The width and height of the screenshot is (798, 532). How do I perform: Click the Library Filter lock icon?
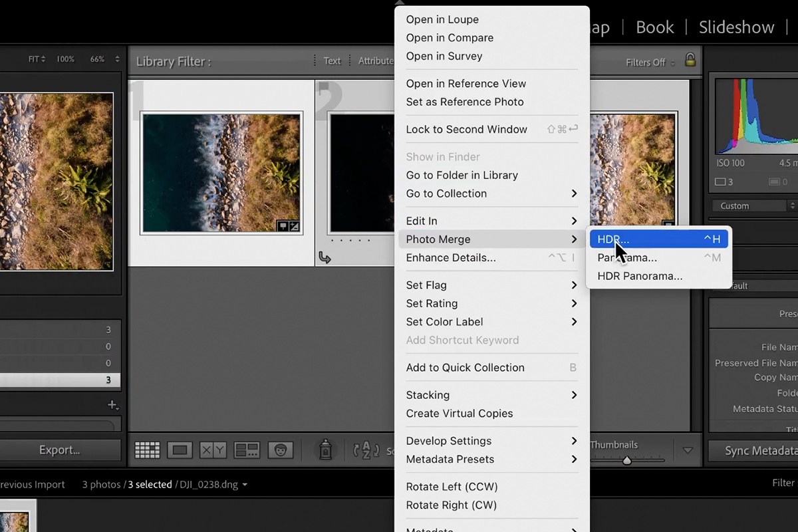(x=690, y=60)
